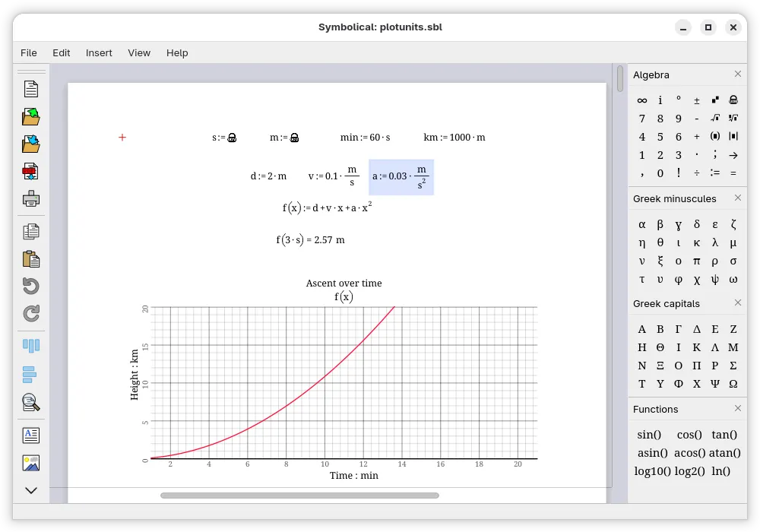Close the Algebra panel
The image size is (760, 532).
(x=738, y=74)
